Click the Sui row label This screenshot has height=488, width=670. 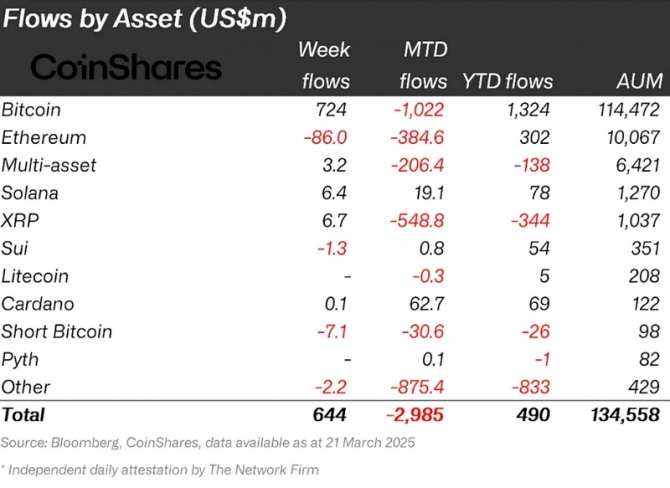tap(17, 248)
